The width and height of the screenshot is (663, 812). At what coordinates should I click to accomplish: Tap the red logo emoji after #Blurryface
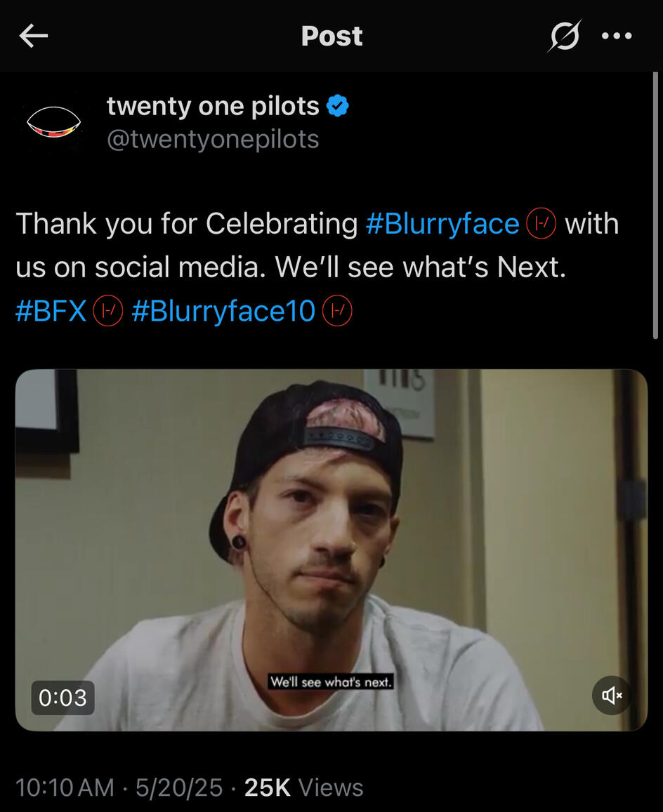[541, 224]
